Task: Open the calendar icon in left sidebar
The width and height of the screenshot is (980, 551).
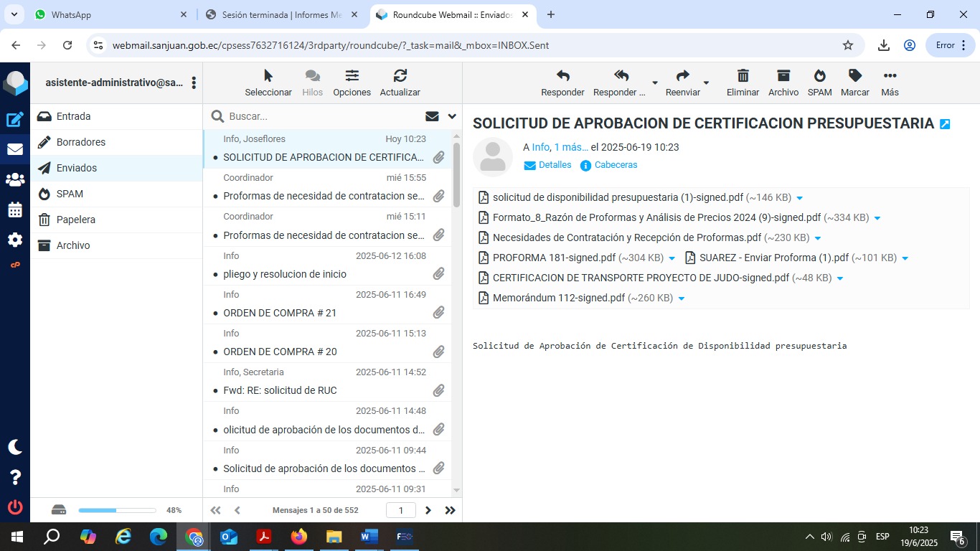Action: click(x=15, y=210)
